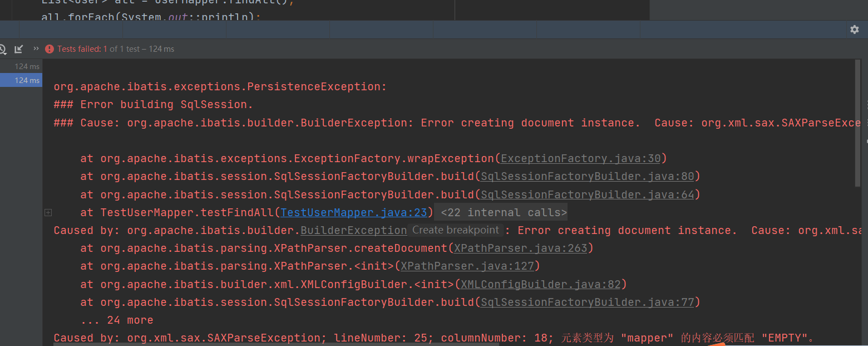
Task: Click the '### Cause:' BuilderException line
Action: tap(457, 123)
